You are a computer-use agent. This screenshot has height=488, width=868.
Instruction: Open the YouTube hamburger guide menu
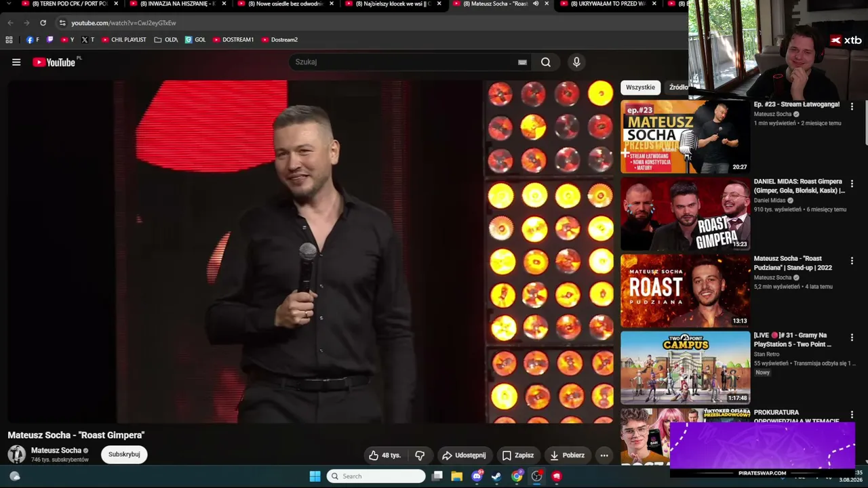coord(16,62)
